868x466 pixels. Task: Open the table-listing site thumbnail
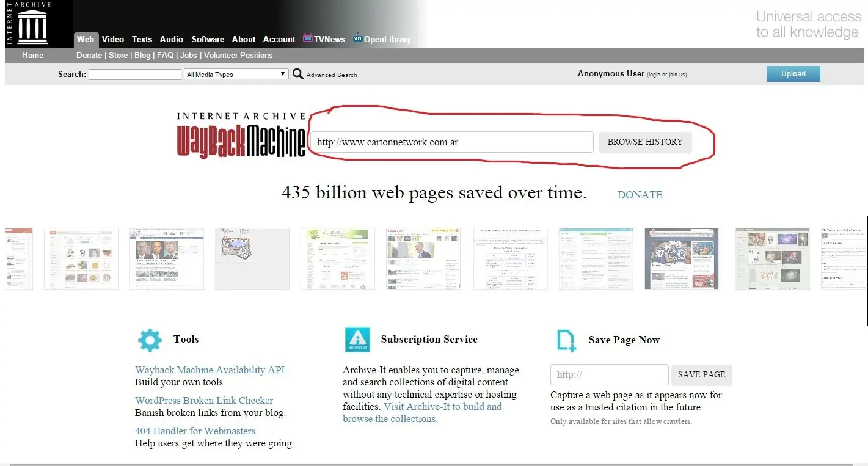(x=511, y=259)
